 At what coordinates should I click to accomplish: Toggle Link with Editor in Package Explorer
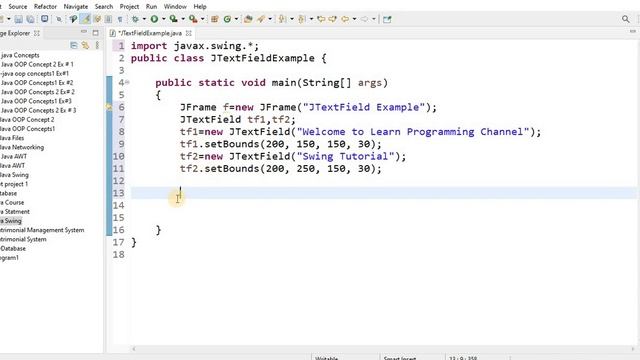coord(85,45)
